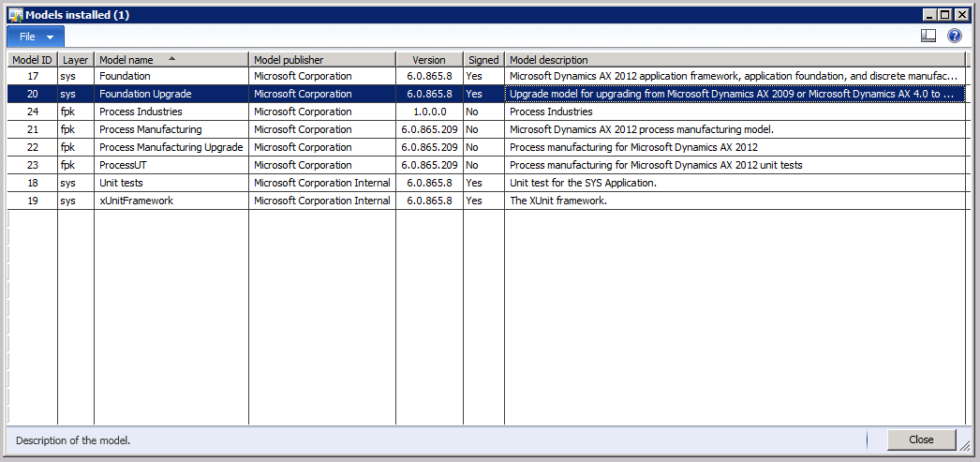980x462 pixels.
Task: Click Model ID 24 cell
Action: [33, 112]
